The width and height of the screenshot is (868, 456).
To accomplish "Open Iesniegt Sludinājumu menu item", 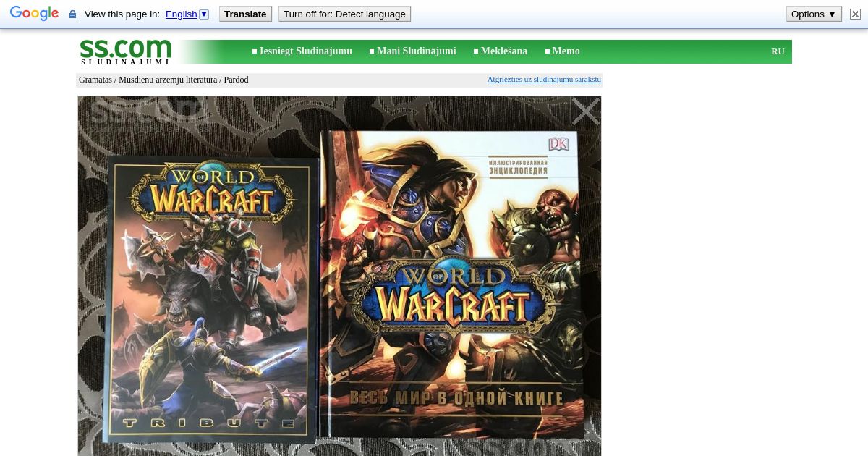I will click(305, 51).
